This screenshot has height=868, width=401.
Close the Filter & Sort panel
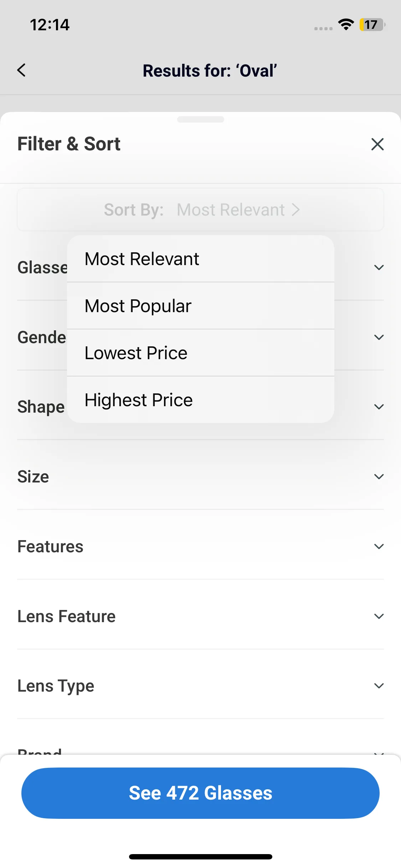pyautogui.click(x=377, y=144)
